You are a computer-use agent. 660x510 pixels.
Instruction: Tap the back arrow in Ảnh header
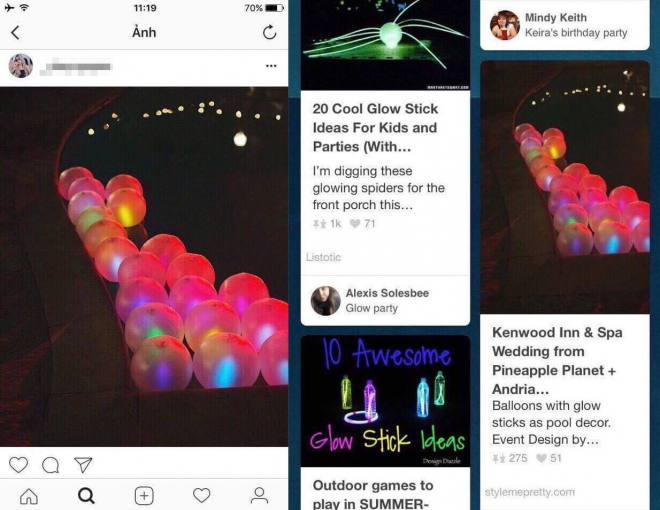(x=15, y=33)
